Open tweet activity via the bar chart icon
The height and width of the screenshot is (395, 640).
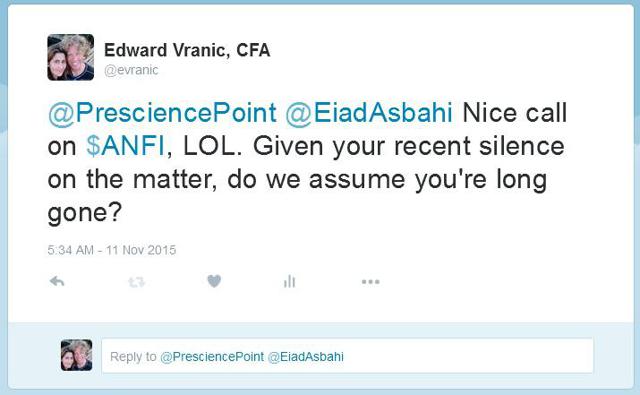pyautogui.click(x=289, y=281)
